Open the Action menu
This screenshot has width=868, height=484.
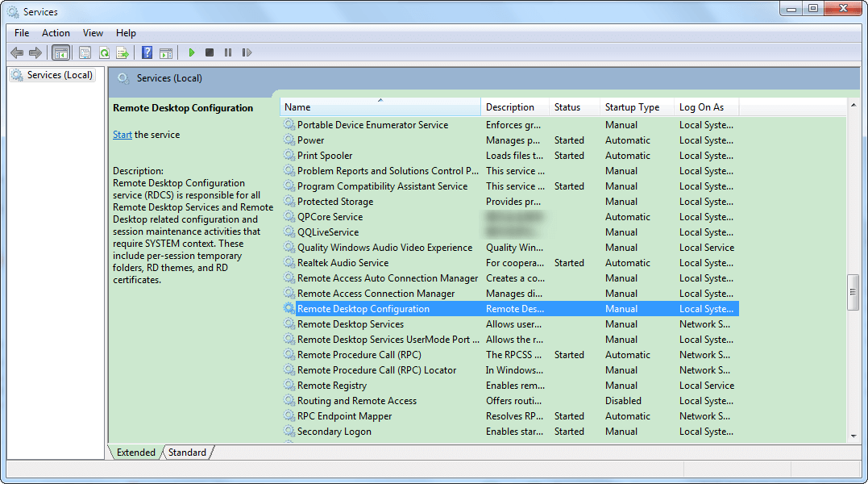pyautogui.click(x=56, y=33)
